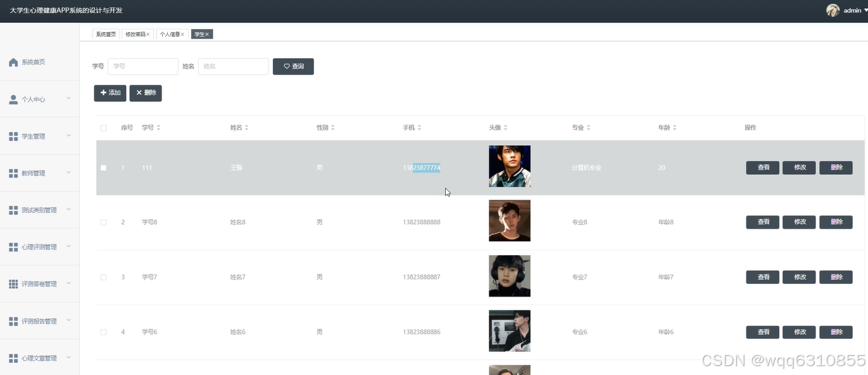Expand the 心理文章管理 menu chevron
This screenshot has height=375, width=868.
(68, 357)
